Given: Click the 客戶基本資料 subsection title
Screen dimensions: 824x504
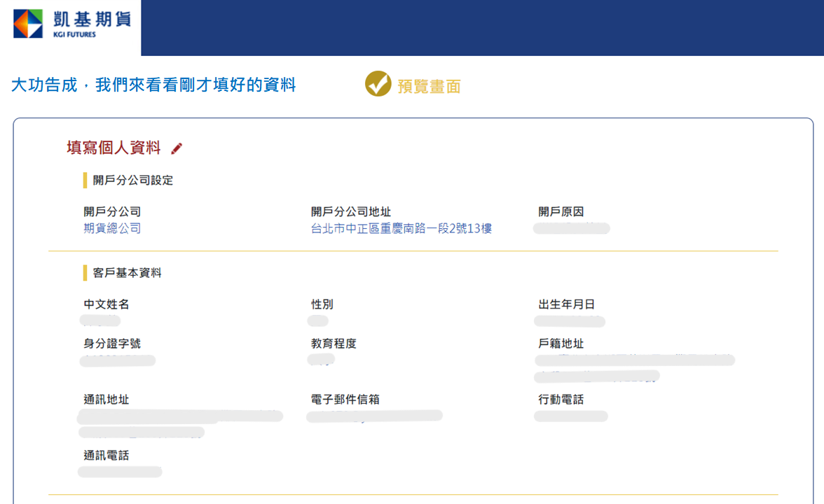Looking at the screenshot, I should tap(127, 273).
